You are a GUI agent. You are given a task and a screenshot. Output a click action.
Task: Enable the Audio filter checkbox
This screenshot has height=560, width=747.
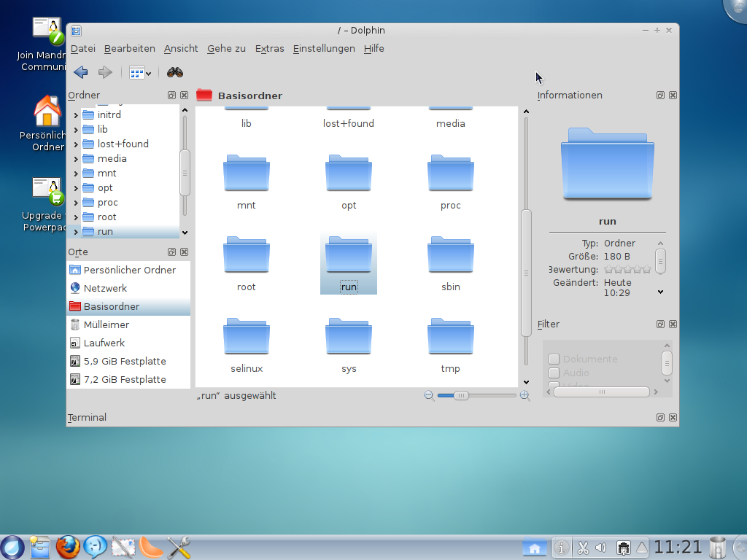pyautogui.click(x=554, y=373)
